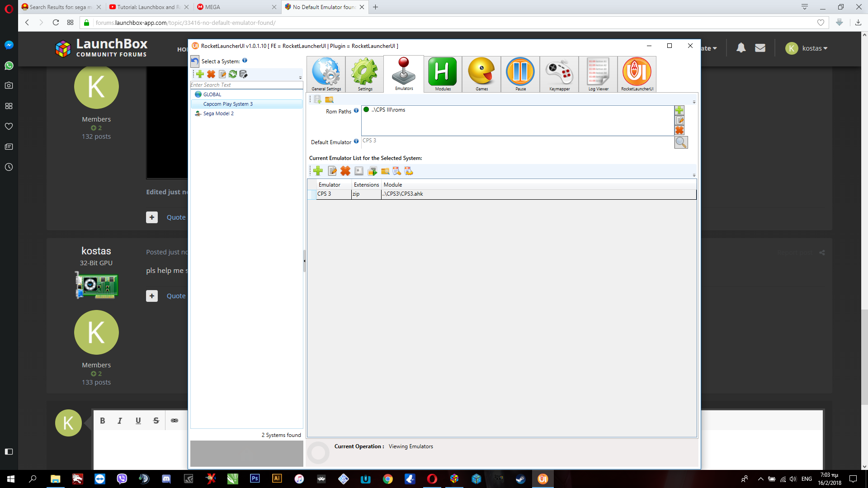Refresh the systems list
This screenshot has width=868, height=488.
233,74
